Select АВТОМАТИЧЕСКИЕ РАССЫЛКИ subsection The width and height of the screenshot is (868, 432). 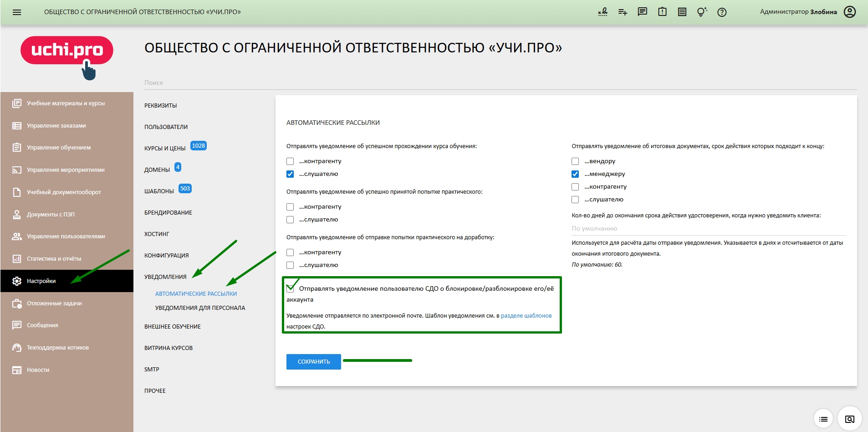click(196, 294)
